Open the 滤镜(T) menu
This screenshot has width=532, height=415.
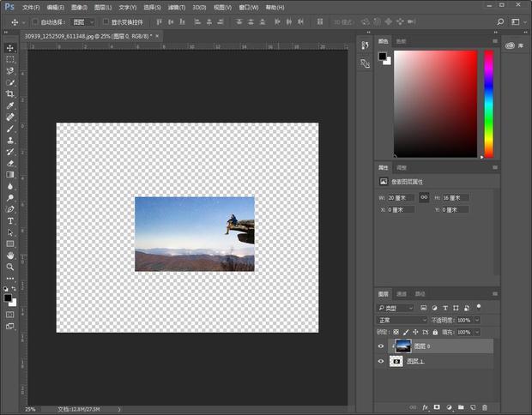click(177, 7)
